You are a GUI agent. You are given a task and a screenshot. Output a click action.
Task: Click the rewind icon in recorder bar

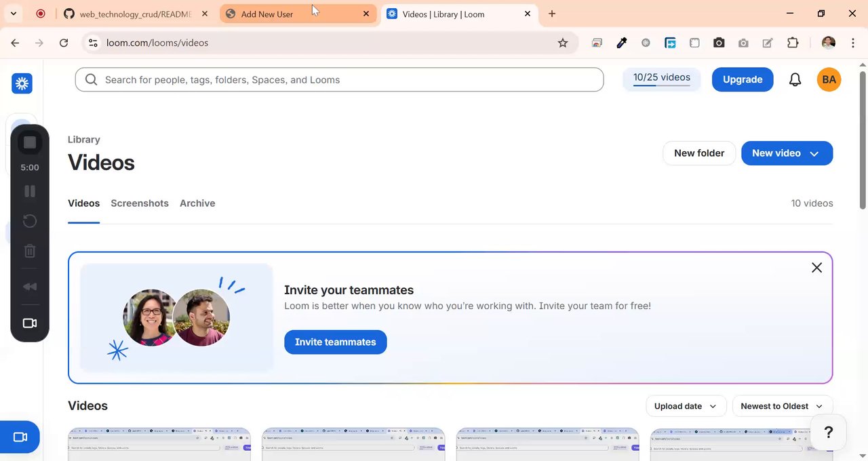point(30,286)
